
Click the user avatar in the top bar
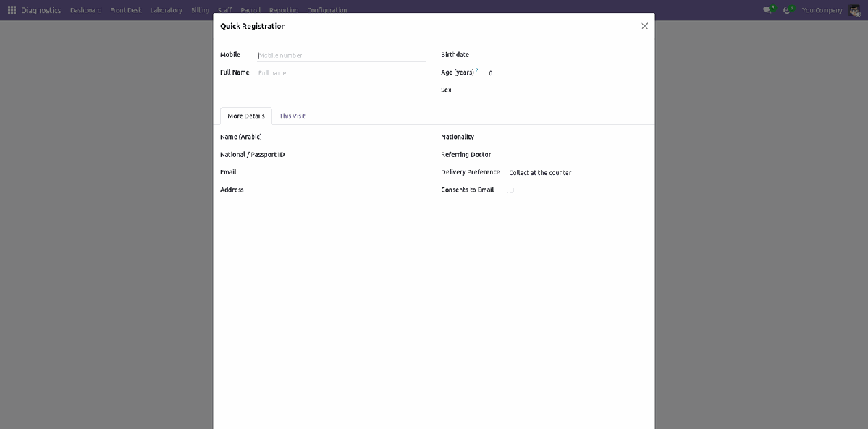(x=854, y=10)
